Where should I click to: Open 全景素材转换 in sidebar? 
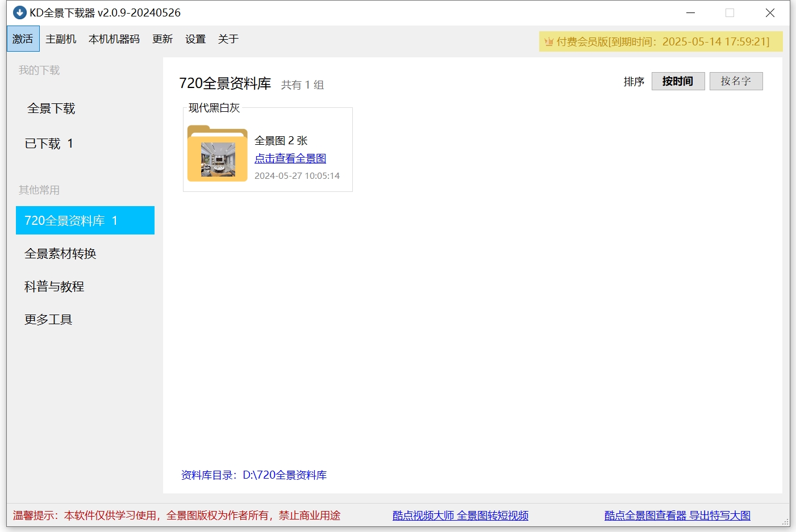[x=60, y=254]
